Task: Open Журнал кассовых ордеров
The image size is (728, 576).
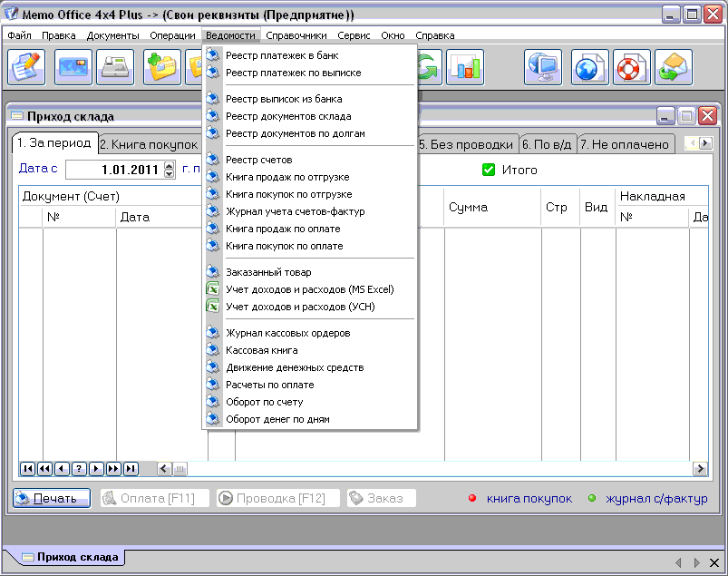Action: coord(310,333)
